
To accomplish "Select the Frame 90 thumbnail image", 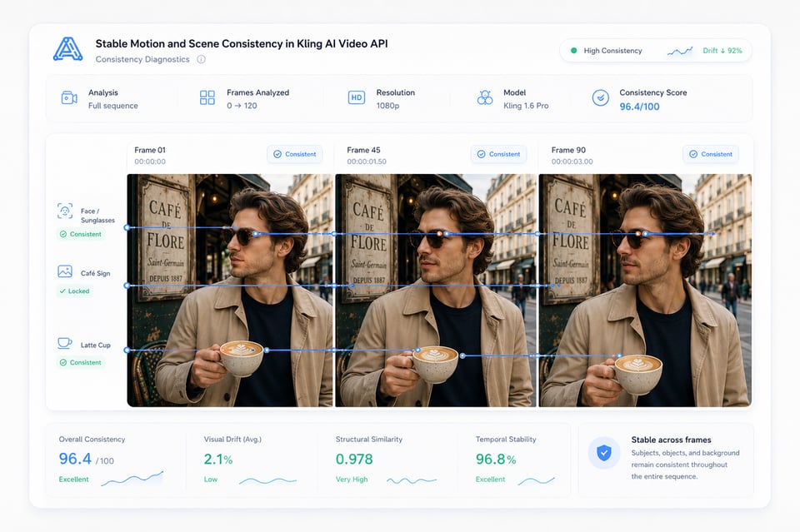I will pyautogui.click(x=645, y=291).
